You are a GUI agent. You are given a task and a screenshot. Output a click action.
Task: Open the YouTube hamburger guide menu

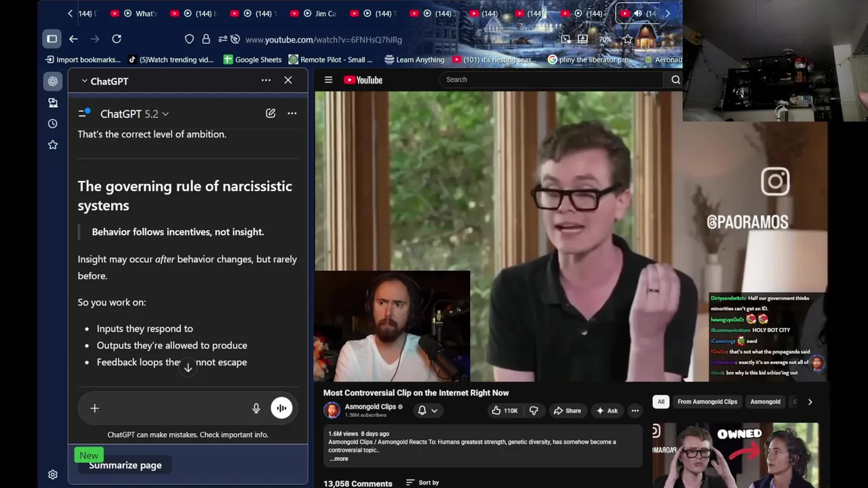click(x=328, y=80)
